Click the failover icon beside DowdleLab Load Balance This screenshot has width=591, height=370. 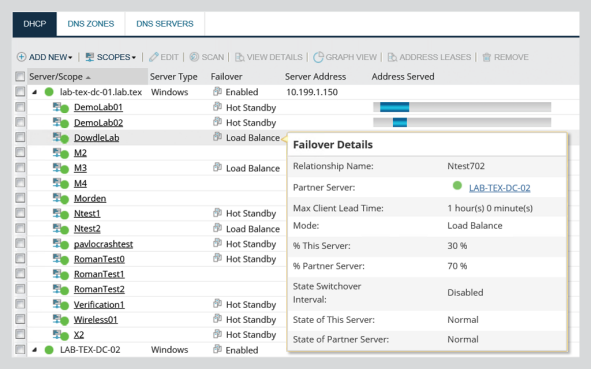pos(217,137)
